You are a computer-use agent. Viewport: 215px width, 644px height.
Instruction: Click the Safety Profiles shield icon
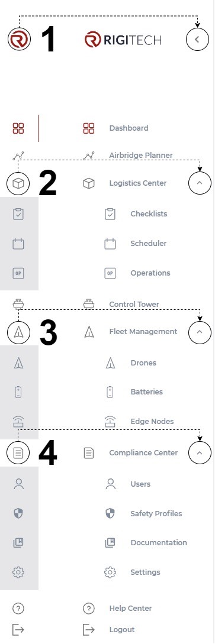18,513
